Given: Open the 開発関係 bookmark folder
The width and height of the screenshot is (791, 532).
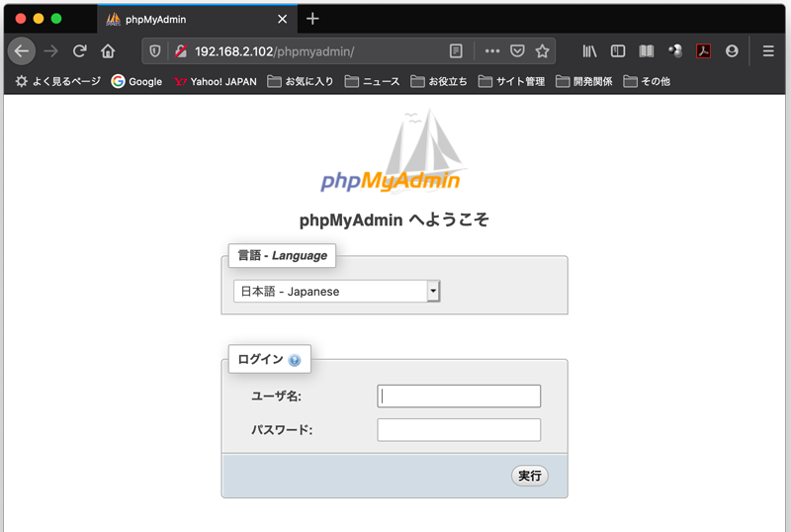Looking at the screenshot, I should pyautogui.click(x=584, y=81).
